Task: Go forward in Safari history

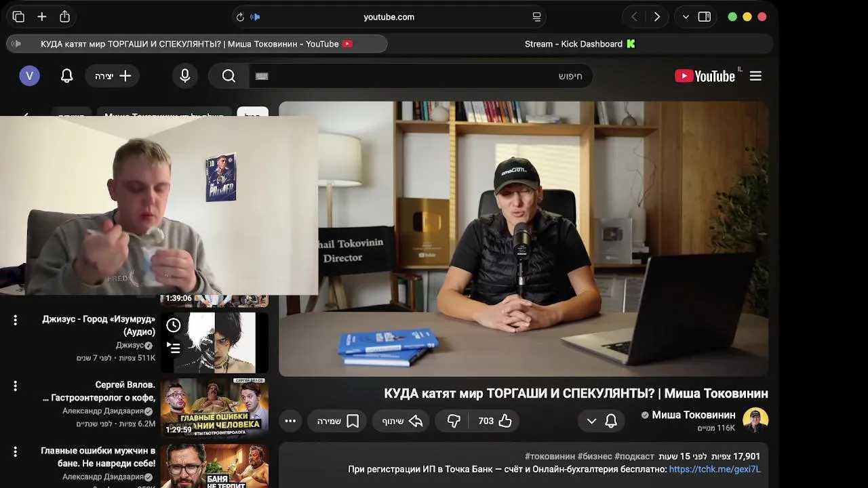Action: pos(656,17)
